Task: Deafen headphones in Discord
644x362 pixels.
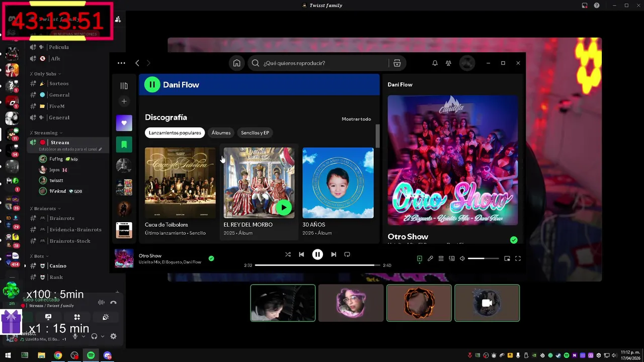Action: tap(94, 336)
